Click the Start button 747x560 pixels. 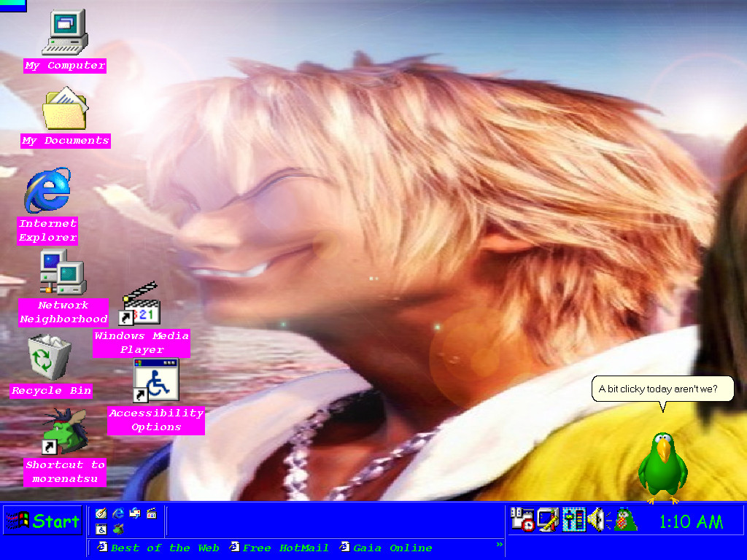pyautogui.click(x=42, y=521)
